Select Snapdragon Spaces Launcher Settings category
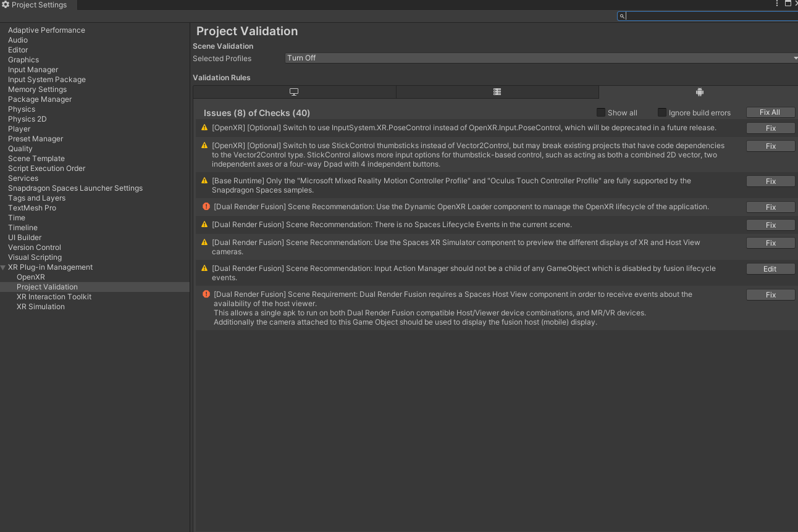 click(x=75, y=188)
